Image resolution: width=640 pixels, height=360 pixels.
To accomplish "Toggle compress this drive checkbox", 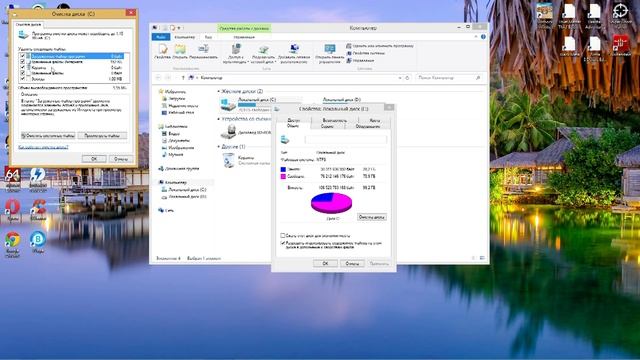I will (282, 236).
